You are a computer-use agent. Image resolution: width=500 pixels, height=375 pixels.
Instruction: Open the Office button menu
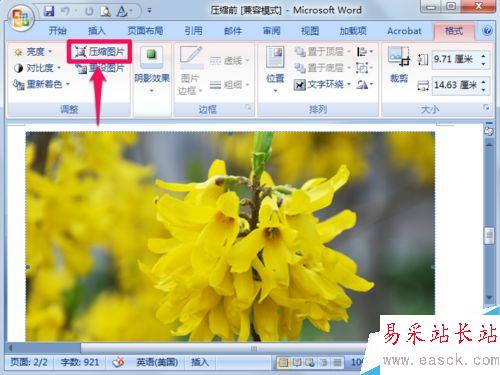[x=21, y=18]
